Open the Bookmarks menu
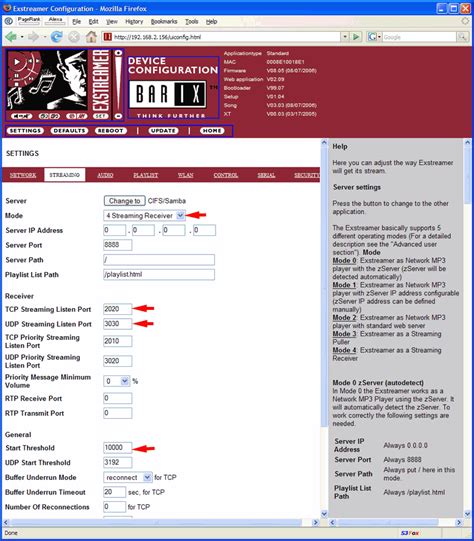 pyautogui.click(x=164, y=21)
